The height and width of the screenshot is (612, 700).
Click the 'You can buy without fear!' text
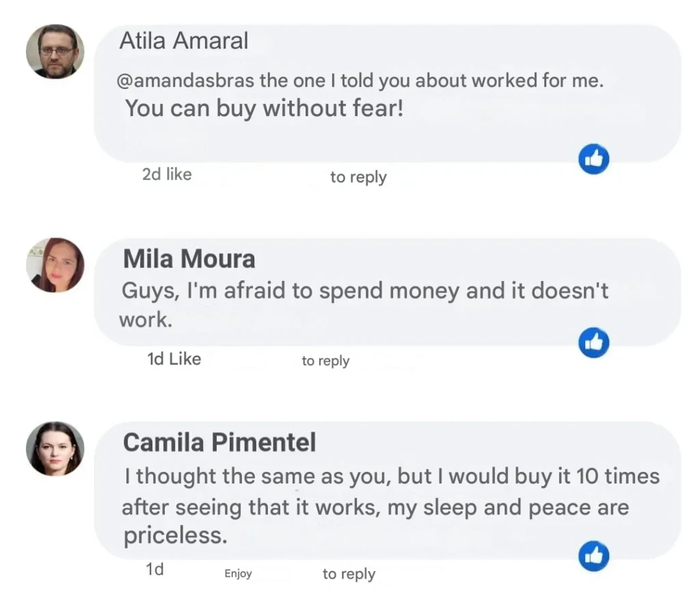click(x=264, y=108)
